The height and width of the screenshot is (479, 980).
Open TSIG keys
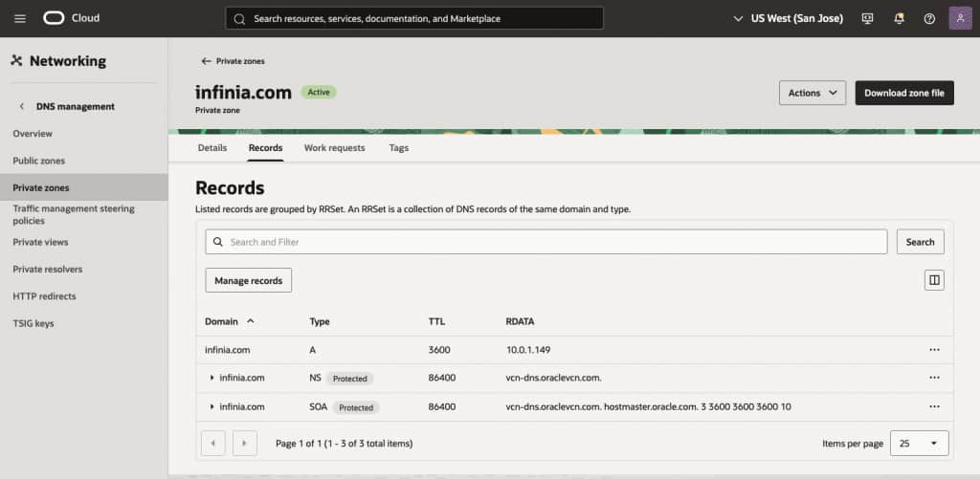(33, 323)
